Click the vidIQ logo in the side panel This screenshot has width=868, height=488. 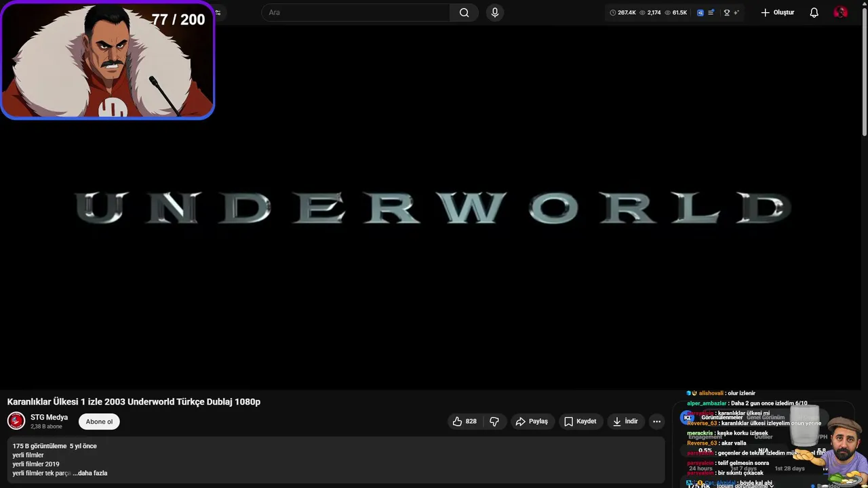(687, 418)
